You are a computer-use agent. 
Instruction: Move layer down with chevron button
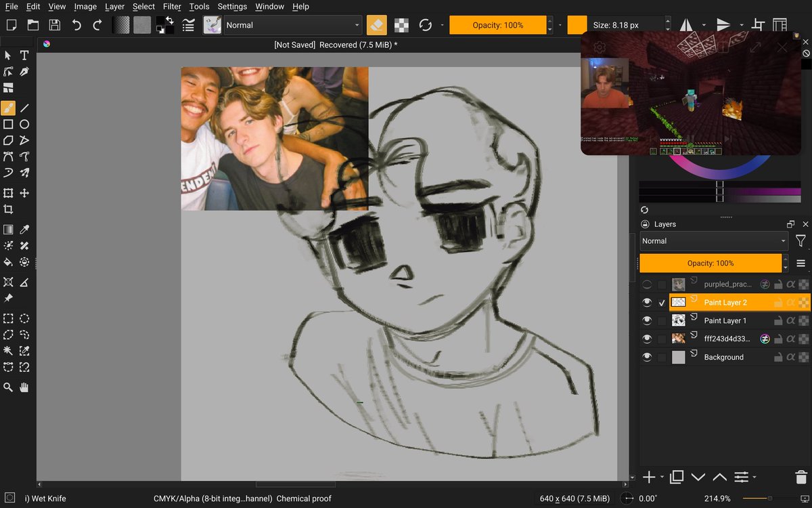pos(698,478)
